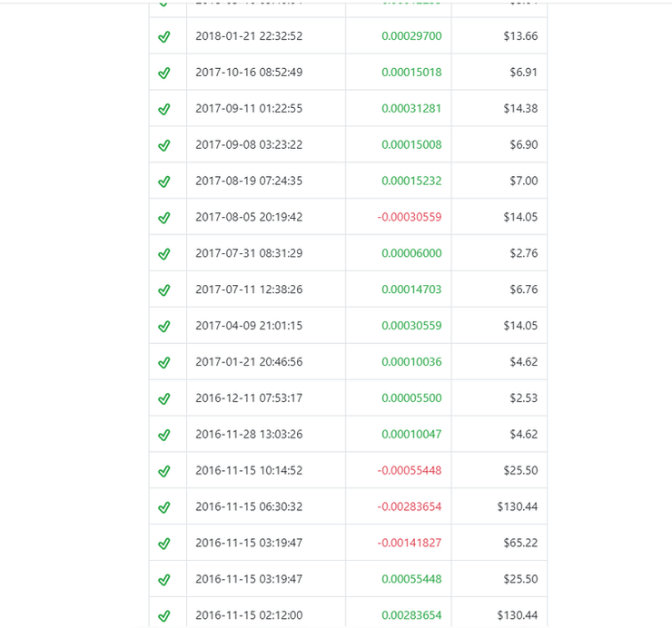Open the 2017-08-05 20:19:42 transaction entry
The height and width of the screenshot is (628, 672).
(x=249, y=217)
